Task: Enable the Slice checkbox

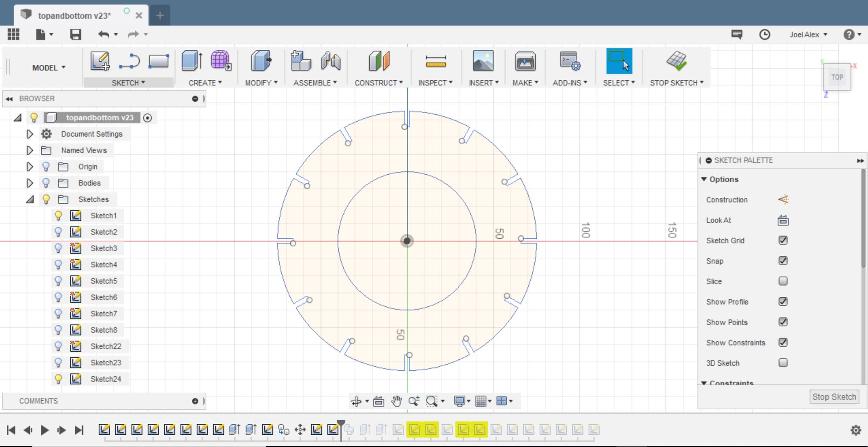Action: click(783, 281)
